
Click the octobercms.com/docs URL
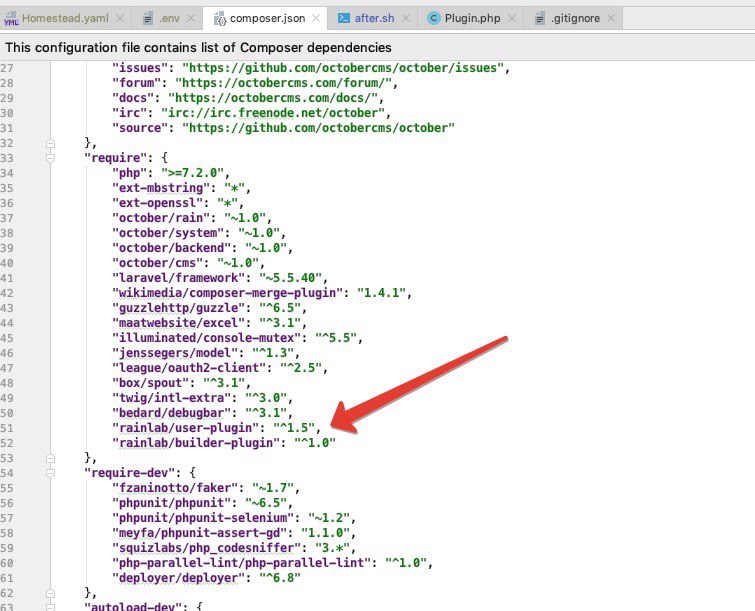click(273, 98)
